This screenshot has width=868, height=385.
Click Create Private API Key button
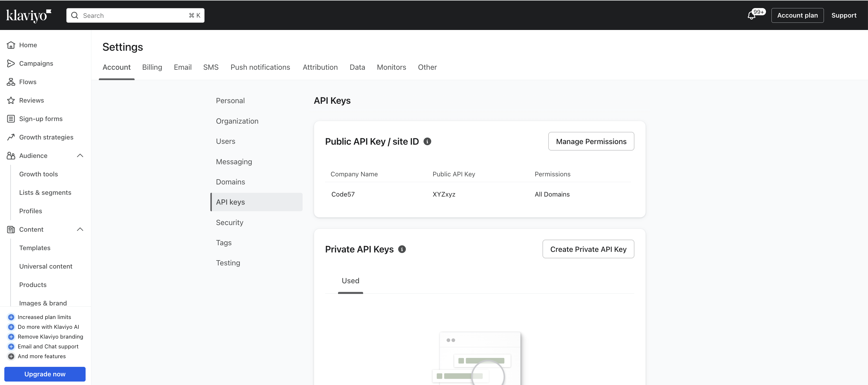pos(588,249)
